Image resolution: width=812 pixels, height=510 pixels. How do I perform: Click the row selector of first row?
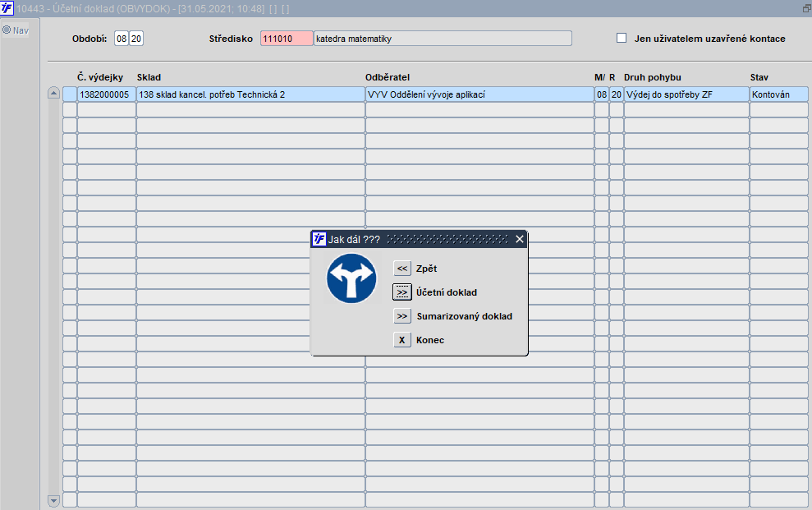coord(70,94)
